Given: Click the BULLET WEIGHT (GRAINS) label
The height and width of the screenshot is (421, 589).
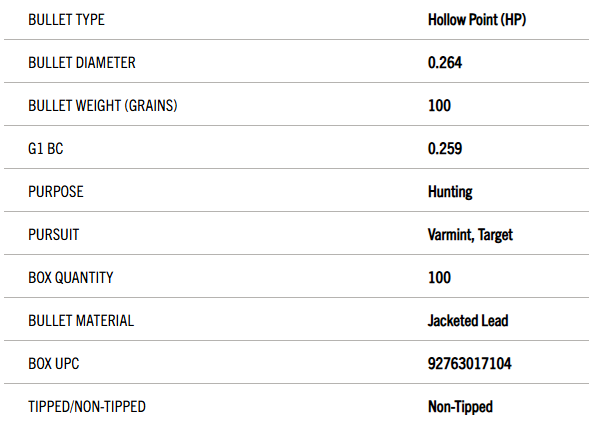Looking at the screenshot, I should point(103,106).
